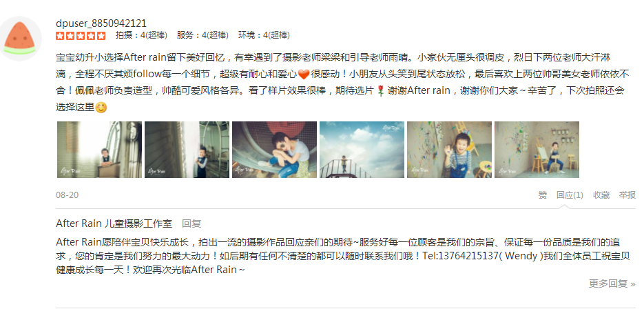Screen dimensions: 644x309
Task: Open first photo of boy by window
Action: [x=99, y=150]
